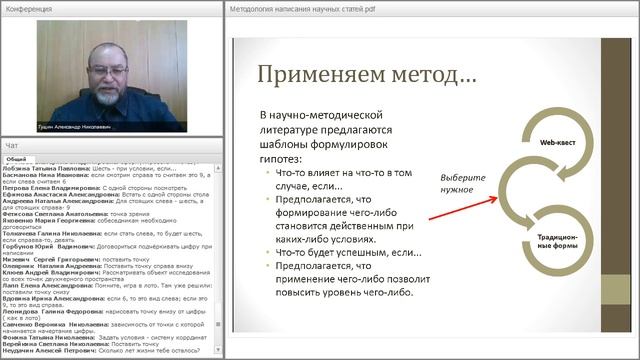
Task: Click chat message from Олейник Наталия Андреевна
Action: [x=98, y=266]
